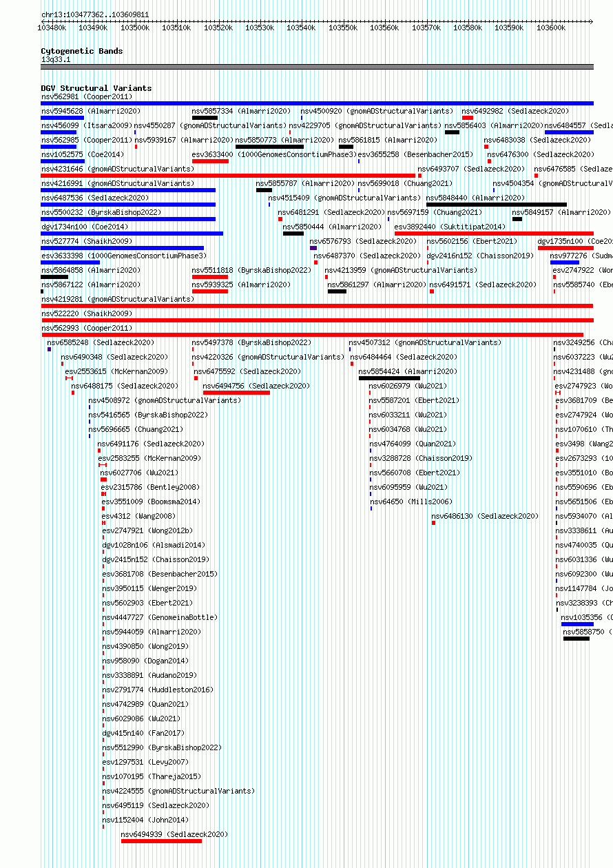Click the nsv562985 (Cooper2011) label
613x868 pixels.
tap(87, 140)
